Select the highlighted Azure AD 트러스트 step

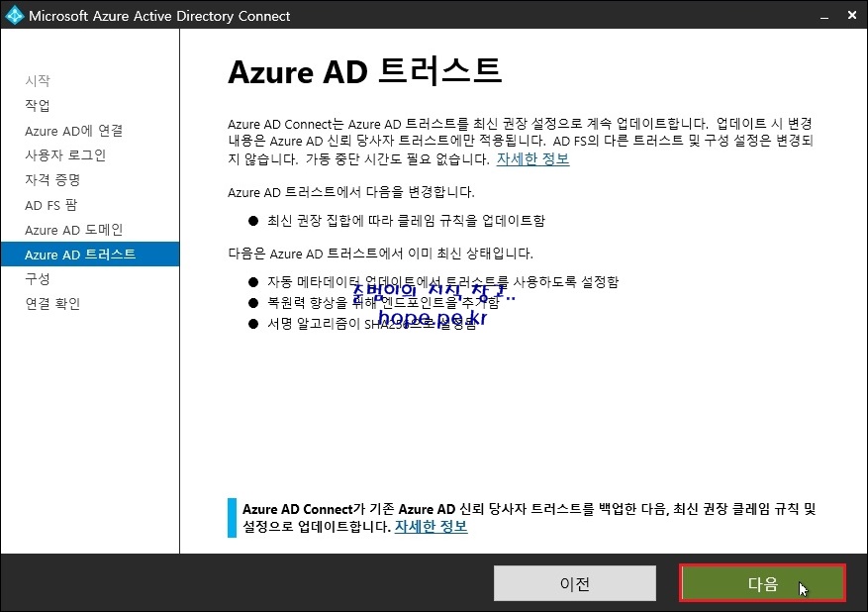coord(90,255)
